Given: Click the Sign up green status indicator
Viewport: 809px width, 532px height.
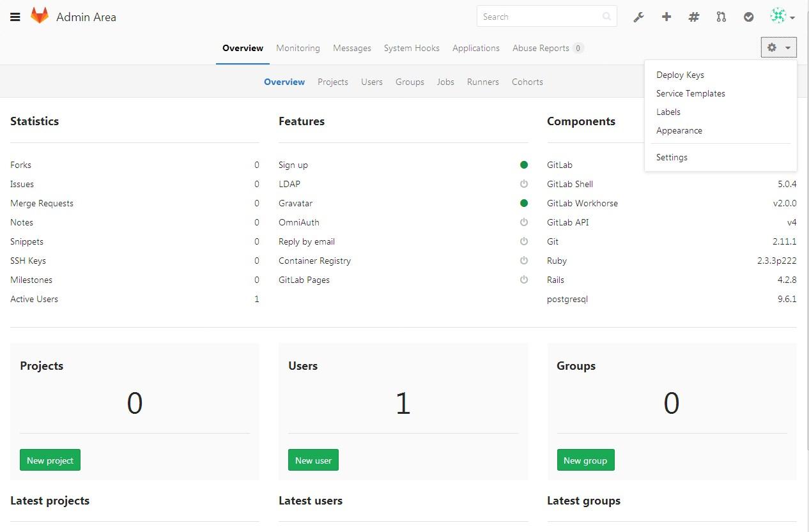Looking at the screenshot, I should point(524,165).
